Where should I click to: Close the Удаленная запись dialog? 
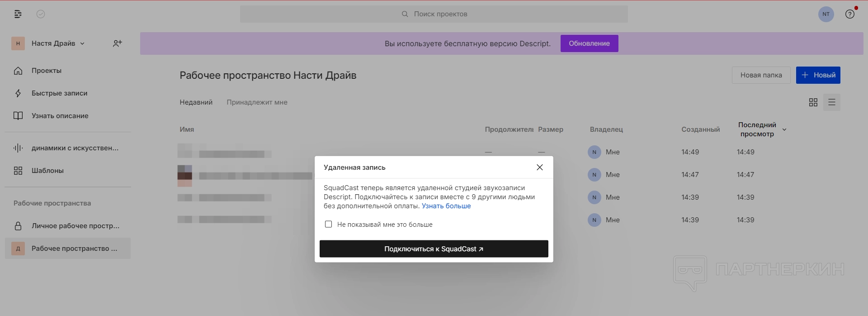click(540, 168)
